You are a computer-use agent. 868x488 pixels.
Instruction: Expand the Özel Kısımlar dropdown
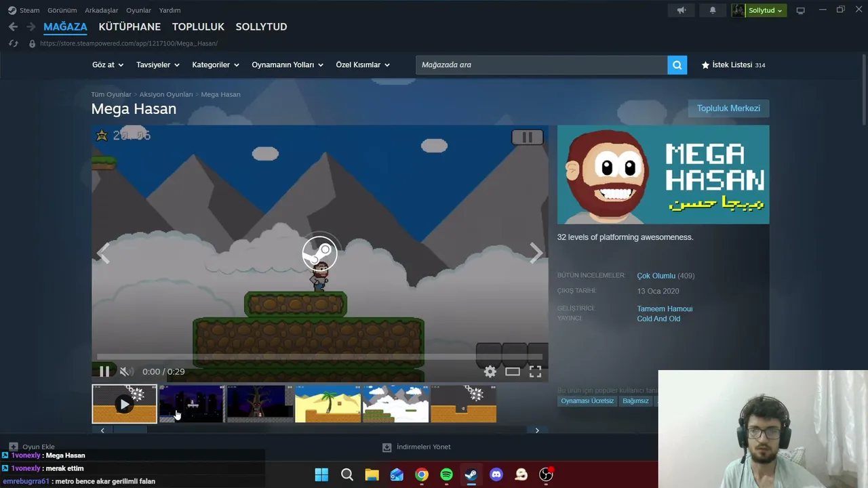pyautogui.click(x=363, y=65)
